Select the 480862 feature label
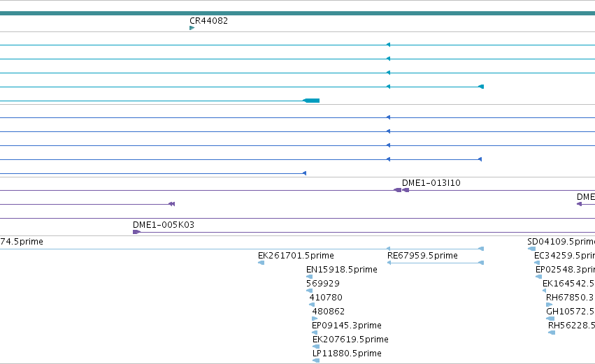Screen dimensions: 595x364 328,312
